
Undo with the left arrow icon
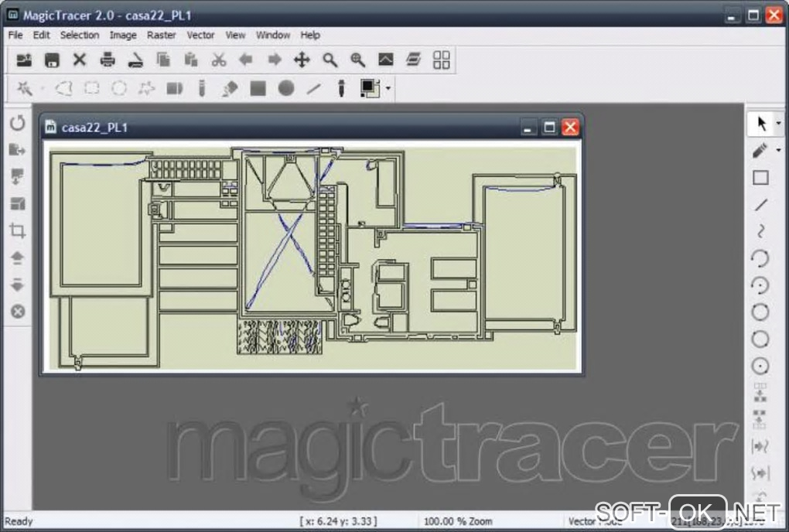[246, 60]
